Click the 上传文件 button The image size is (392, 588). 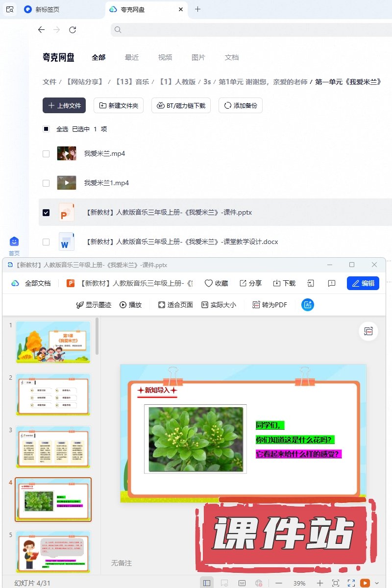coord(64,105)
